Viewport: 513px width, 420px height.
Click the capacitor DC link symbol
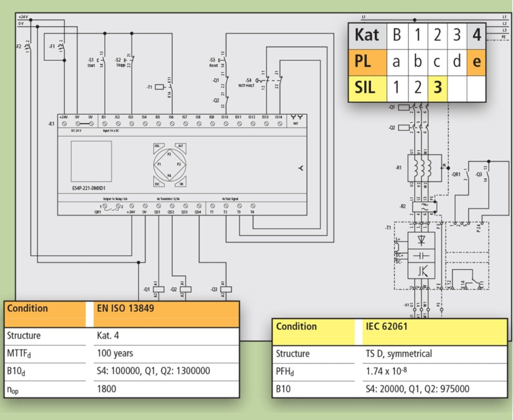click(421, 256)
